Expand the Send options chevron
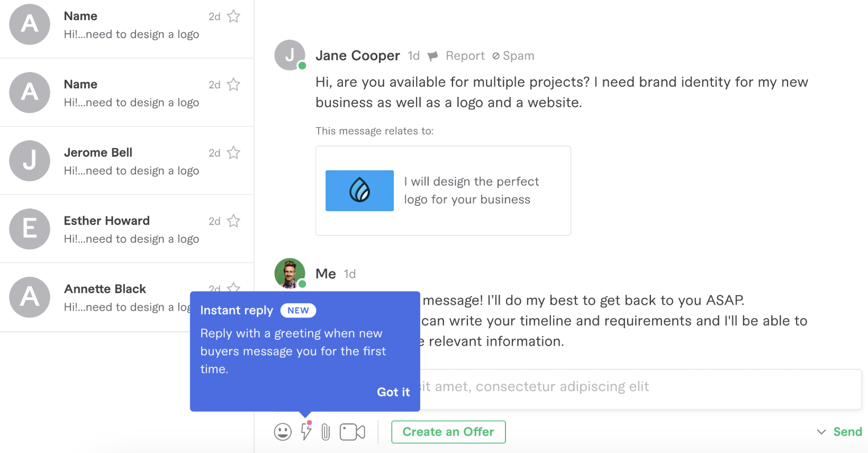Image resolution: width=868 pixels, height=453 pixels. pyautogui.click(x=821, y=432)
